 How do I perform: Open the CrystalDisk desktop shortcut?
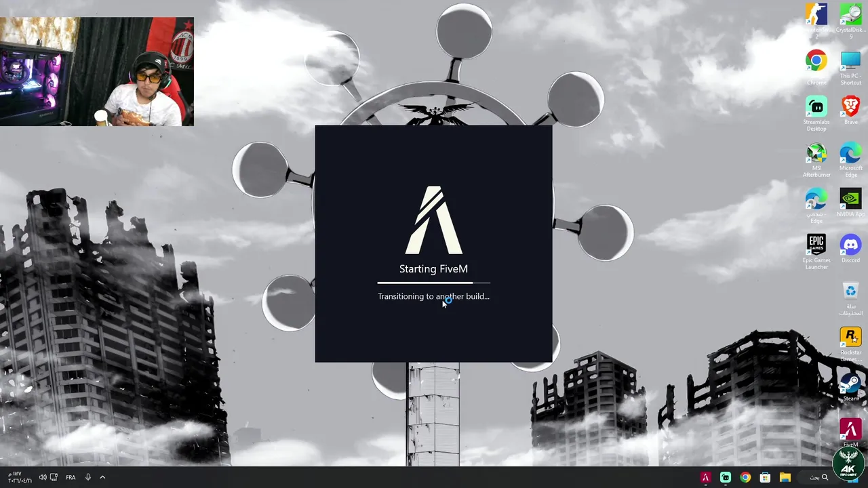click(850, 20)
